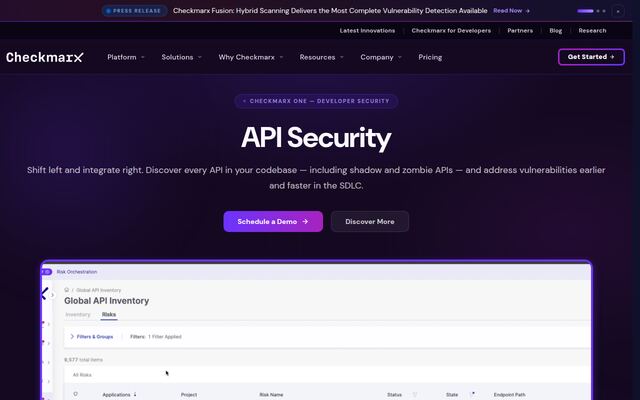This screenshot has height=400, width=640.
Task: Expand the Solutions menu
Action: coord(181,57)
